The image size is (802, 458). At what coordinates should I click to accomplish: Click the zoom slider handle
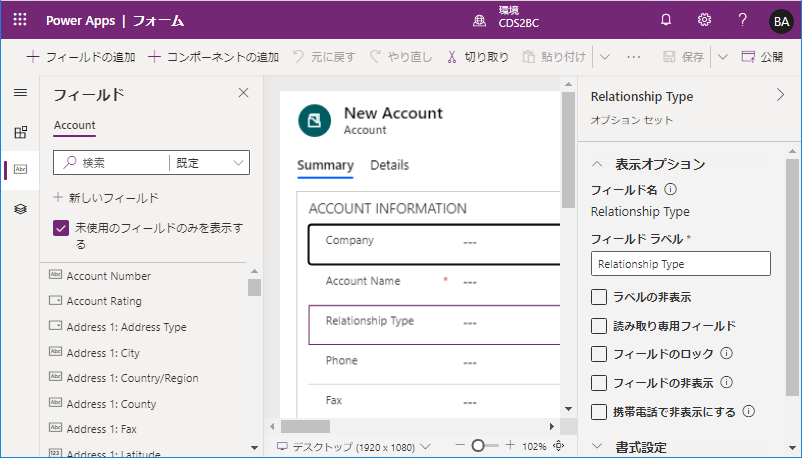478,446
